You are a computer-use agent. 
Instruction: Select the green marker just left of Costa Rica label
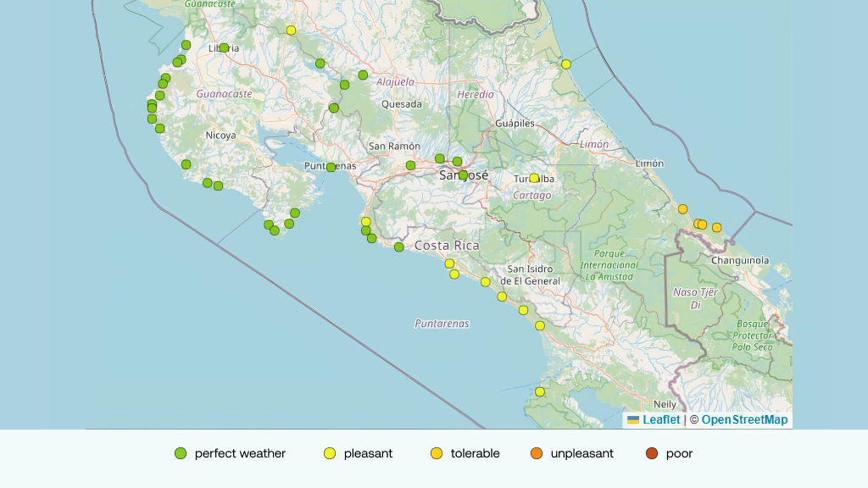point(398,247)
